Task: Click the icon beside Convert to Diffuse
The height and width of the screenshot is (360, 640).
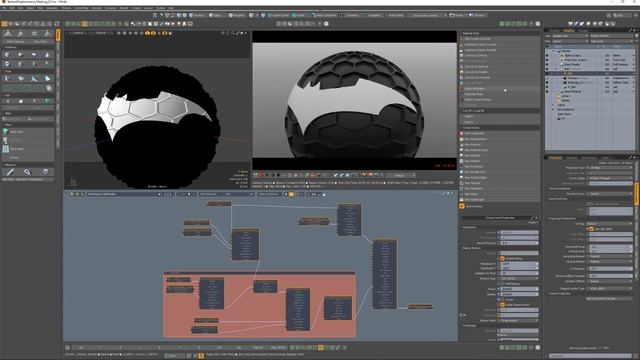Action: 462,56
